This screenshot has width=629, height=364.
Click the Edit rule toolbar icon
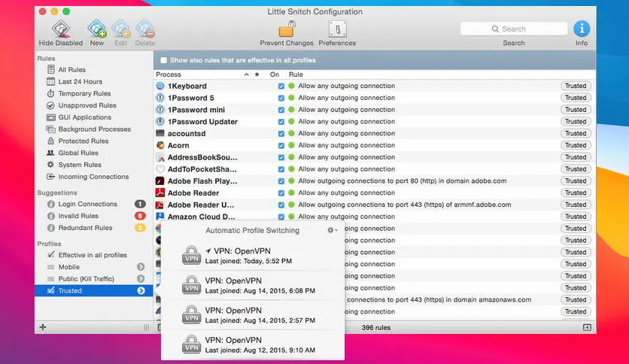(x=120, y=29)
